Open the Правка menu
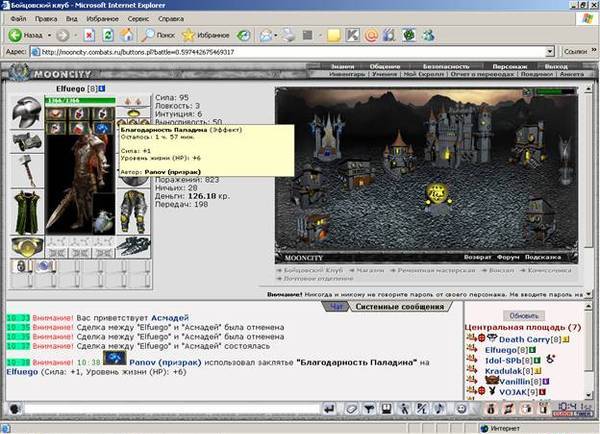The width and height of the screenshot is (600, 434). [46, 19]
